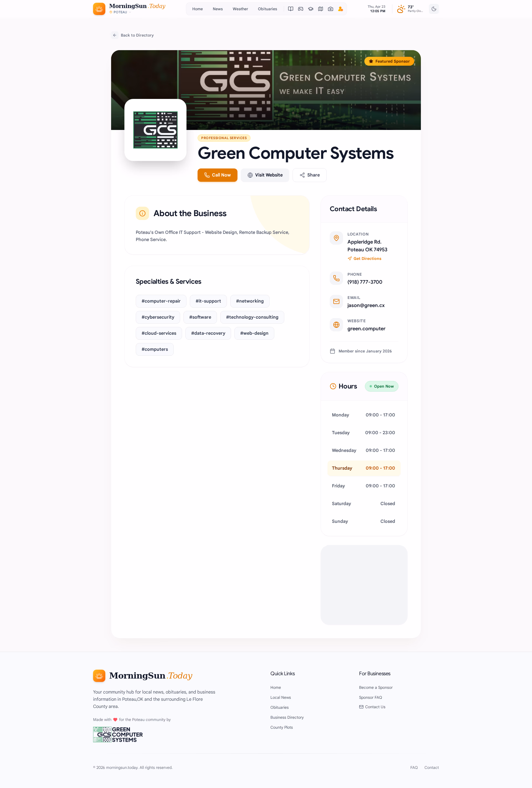Go to Home in the top nav
The height and width of the screenshot is (788, 532).
click(x=197, y=9)
